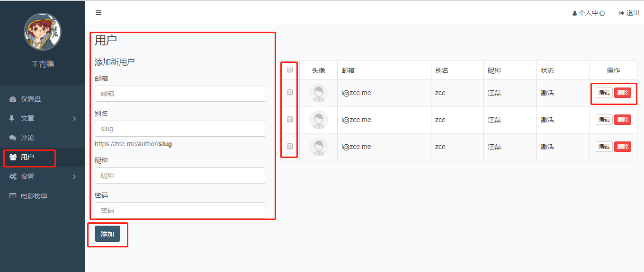This screenshot has height=272, width=644.
Task: Click the 退出 logout icon
Action: [622, 13]
